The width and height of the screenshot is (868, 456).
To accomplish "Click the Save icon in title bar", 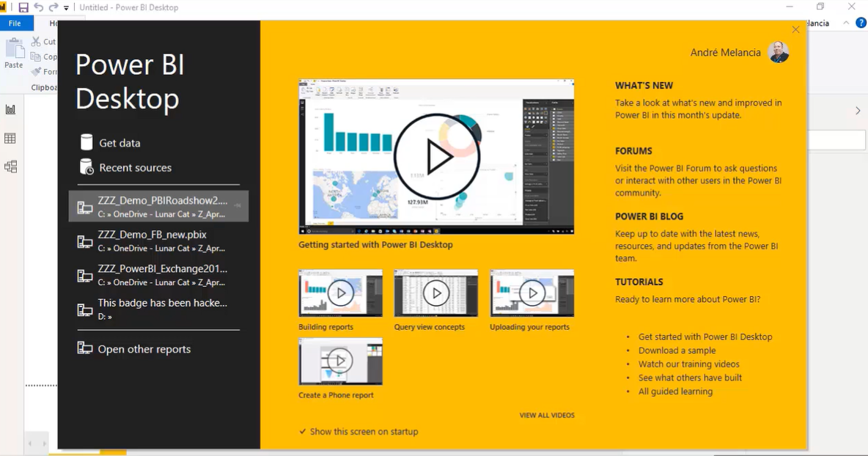I will pyautogui.click(x=23, y=7).
